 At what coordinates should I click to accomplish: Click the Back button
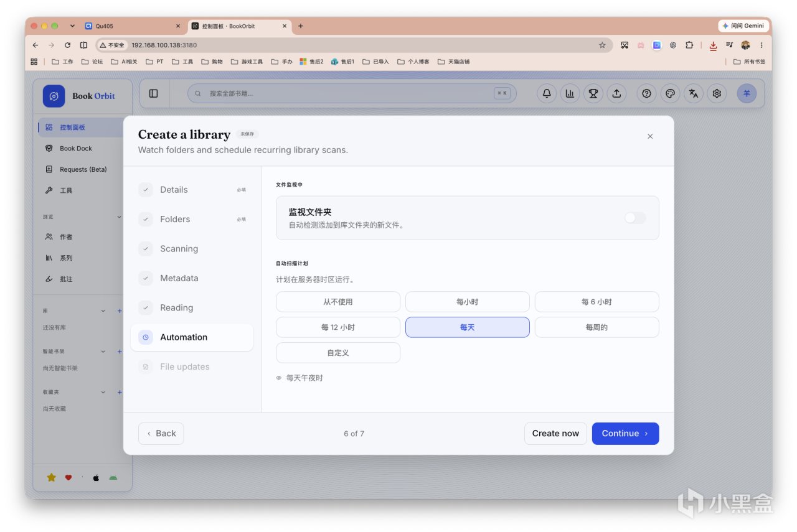[x=161, y=434]
